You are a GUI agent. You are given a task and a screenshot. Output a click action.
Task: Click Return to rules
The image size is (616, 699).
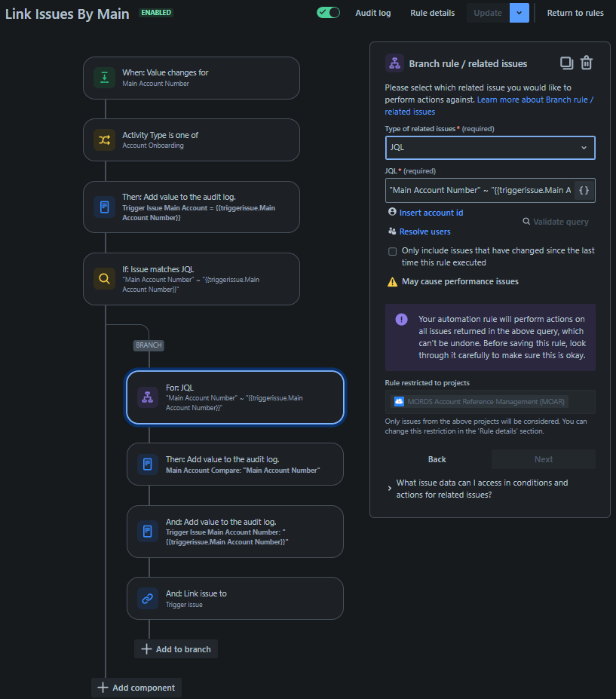pos(575,13)
